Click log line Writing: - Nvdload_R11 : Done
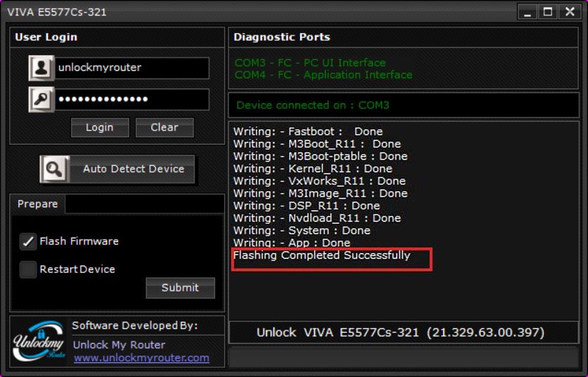 317,218
